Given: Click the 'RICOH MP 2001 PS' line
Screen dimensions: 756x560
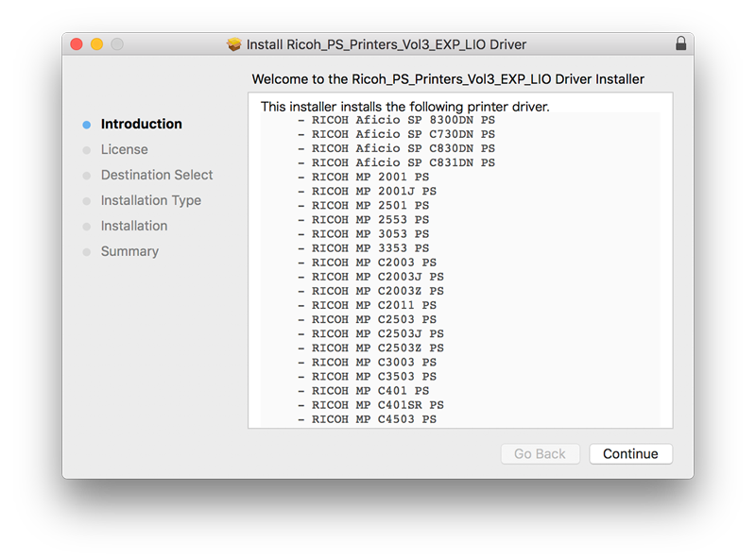Looking at the screenshot, I should (364, 177).
